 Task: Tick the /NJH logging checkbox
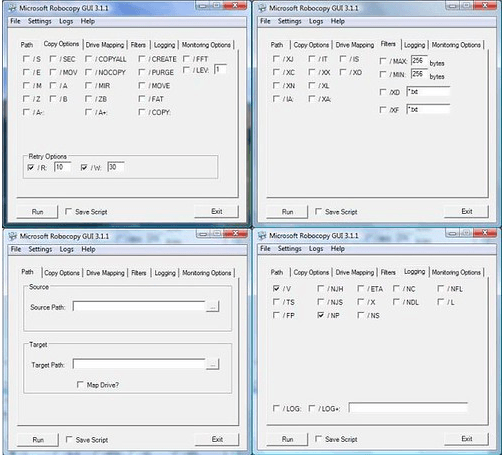point(321,288)
